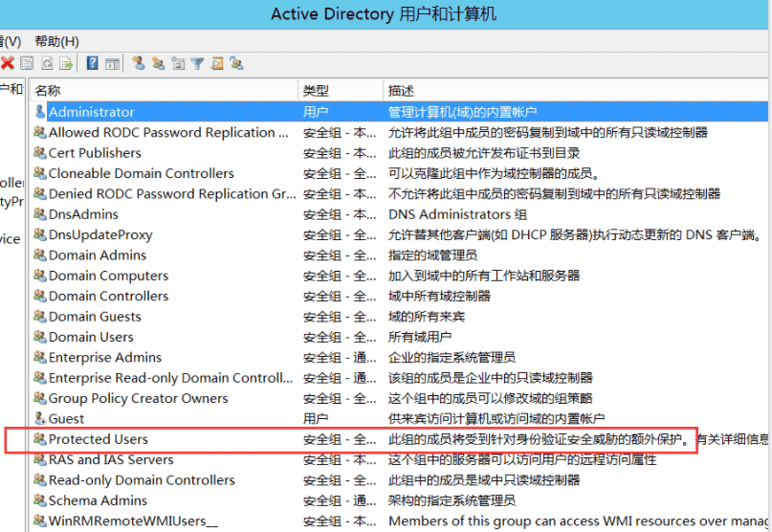Click the Protected Users group icon
Viewport: 772px width, 532px height.
[x=40, y=438]
